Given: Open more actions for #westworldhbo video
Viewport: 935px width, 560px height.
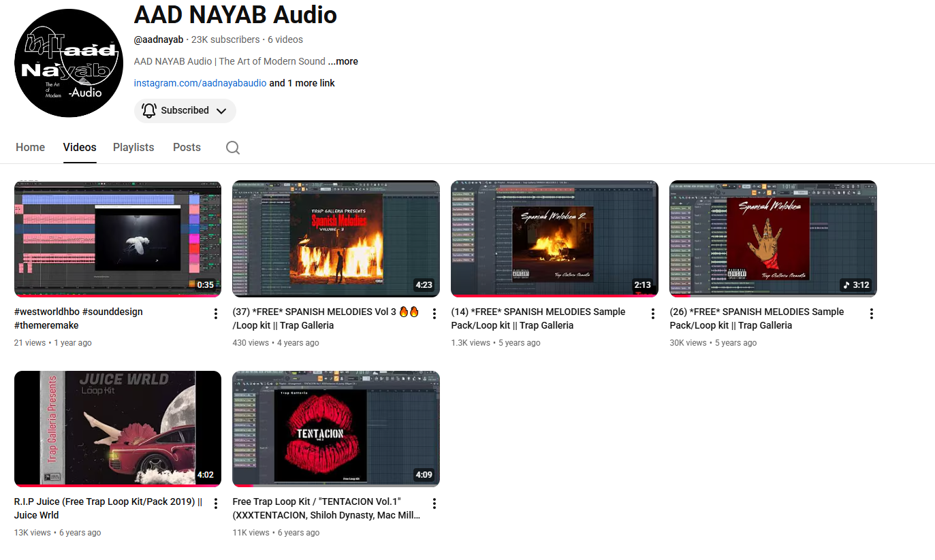Looking at the screenshot, I should click(x=216, y=314).
